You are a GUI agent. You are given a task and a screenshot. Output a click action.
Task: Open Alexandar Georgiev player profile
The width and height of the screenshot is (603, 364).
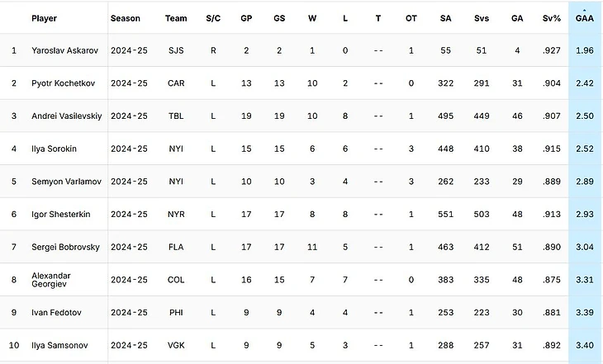pos(51,280)
